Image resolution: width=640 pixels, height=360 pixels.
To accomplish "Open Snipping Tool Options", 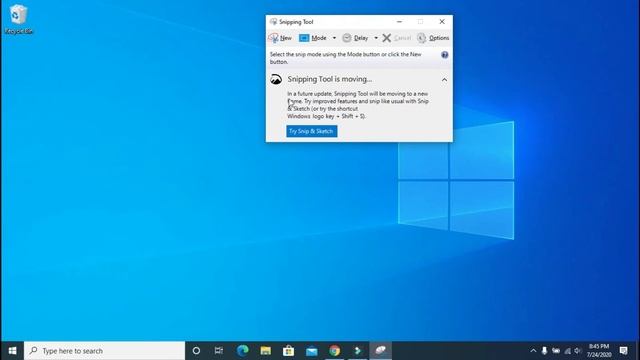I will (x=433, y=38).
